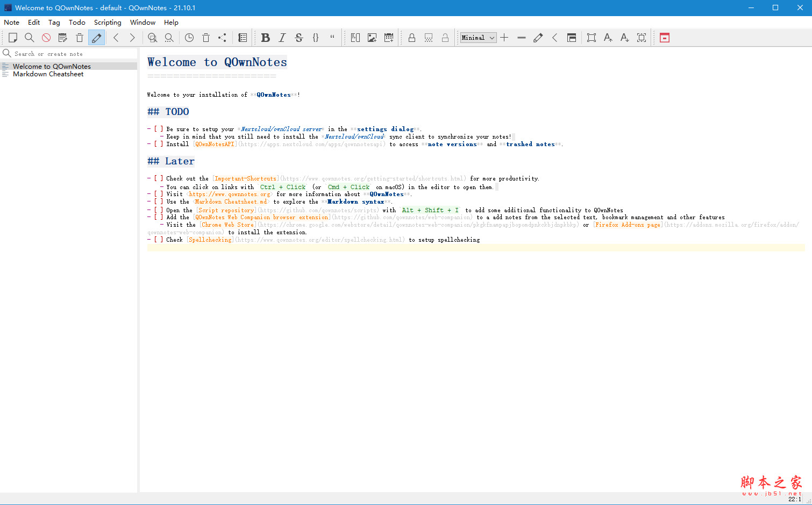Go forward in note history

pos(132,38)
